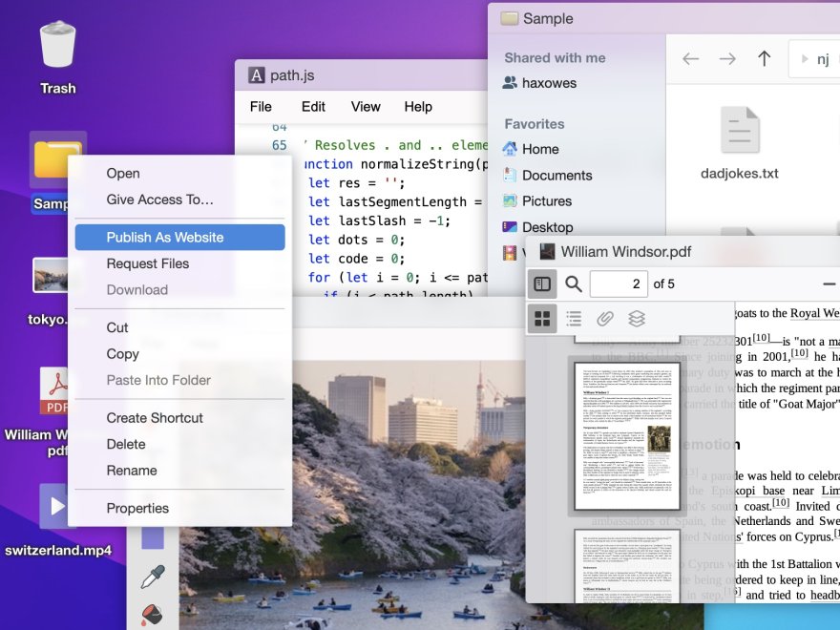The width and height of the screenshot is (840, 630).
Task: Choose Publish As Website from context menu
Action: pos(179,238)
